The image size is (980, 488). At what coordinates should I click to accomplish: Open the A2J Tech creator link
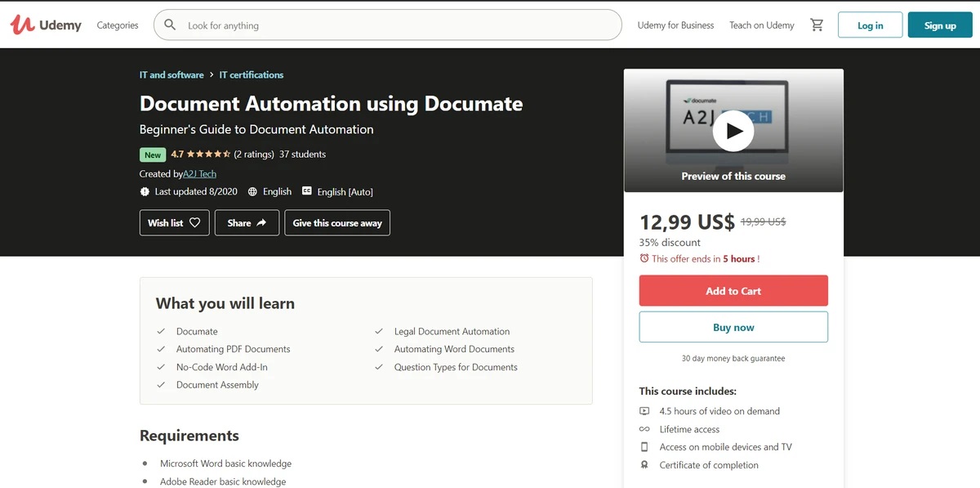click(x=199, y=174)
